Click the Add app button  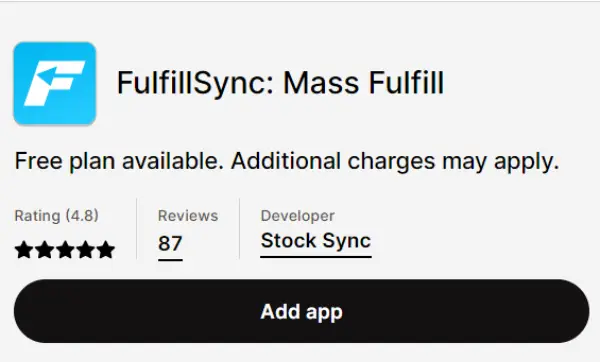coord(302,311)
